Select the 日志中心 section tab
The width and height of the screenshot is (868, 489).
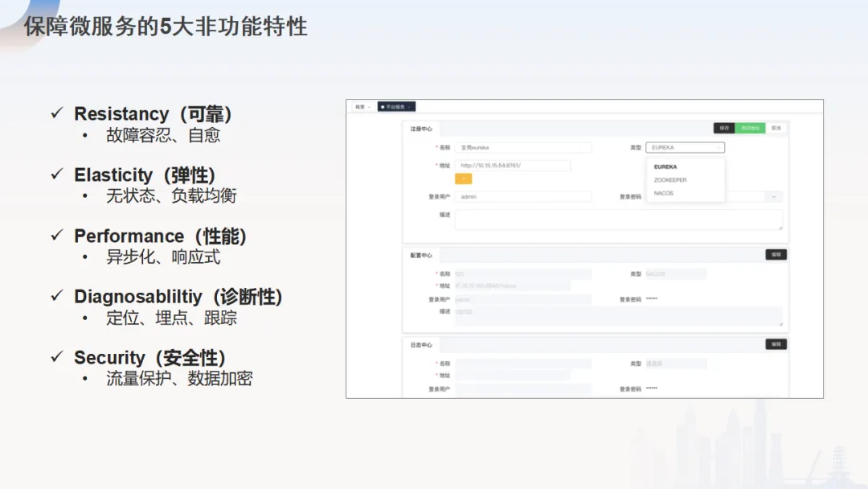(x=421, y=345)
